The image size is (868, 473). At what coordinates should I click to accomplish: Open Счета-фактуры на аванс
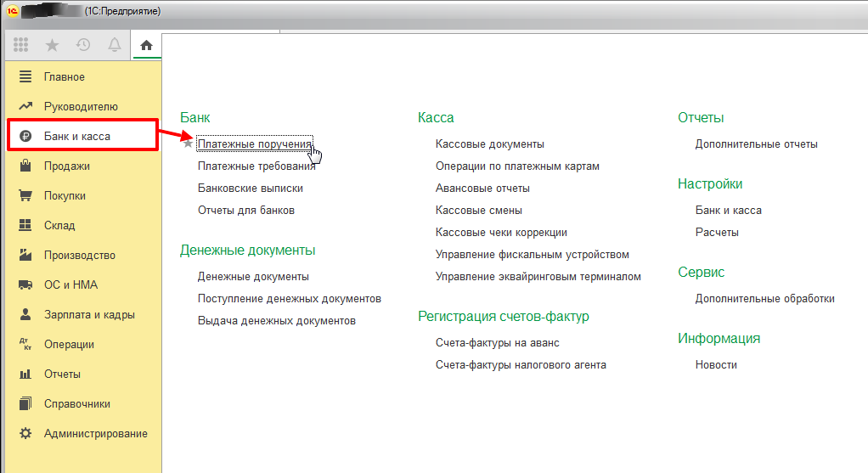[x=498, y=343]
